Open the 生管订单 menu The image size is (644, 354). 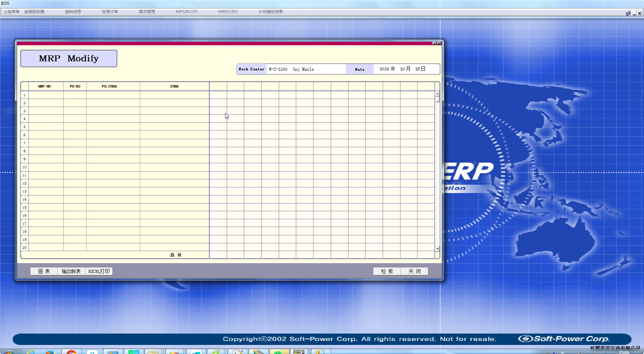[110, 12]
